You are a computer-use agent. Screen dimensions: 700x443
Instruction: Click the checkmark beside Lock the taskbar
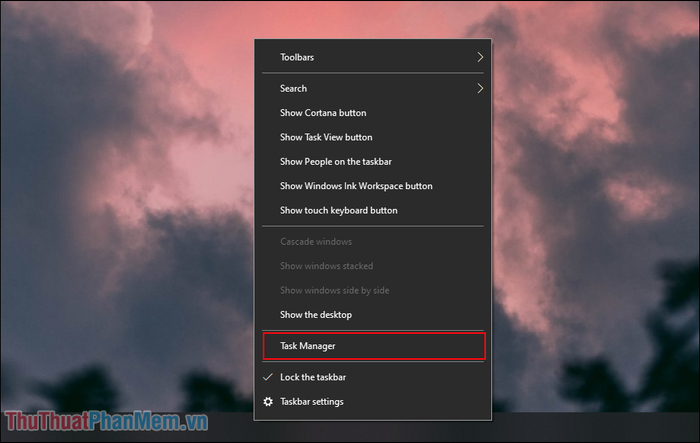coord(268,377)
